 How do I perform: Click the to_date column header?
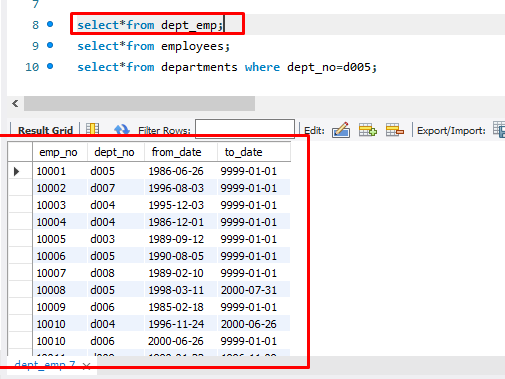pyautogui.click(x=254, y=152)
